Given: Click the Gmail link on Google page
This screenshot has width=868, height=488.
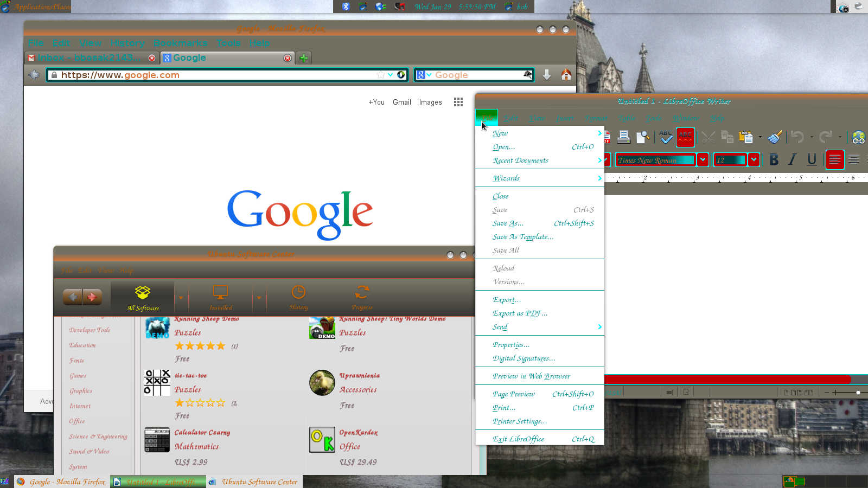Looking at the screenshot, I should (402, 102).
